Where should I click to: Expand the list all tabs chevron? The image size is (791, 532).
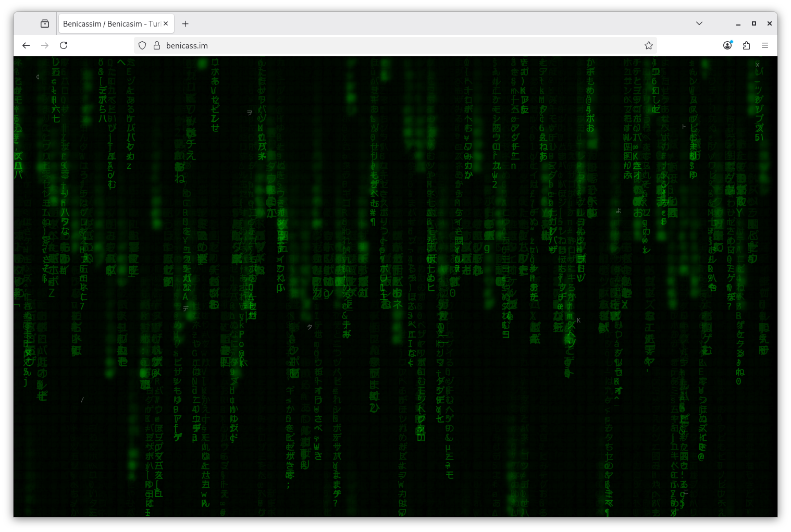699,23
